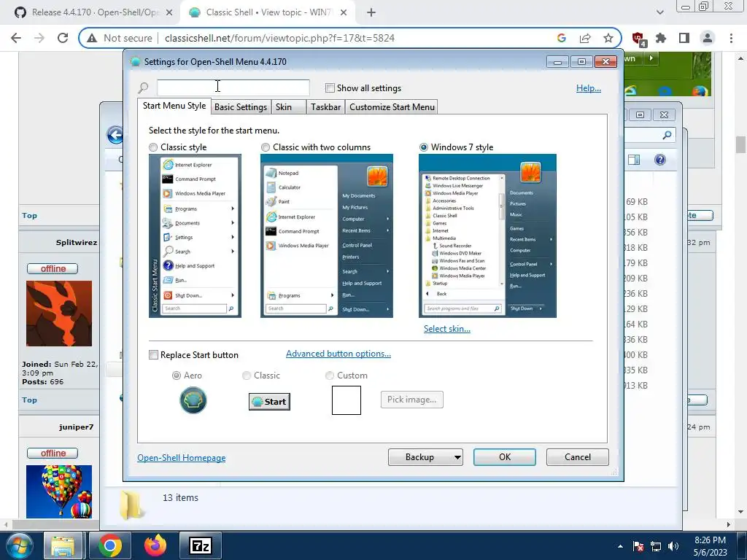
Task: Open a new Chrome tab
Action: pos(371,12)
